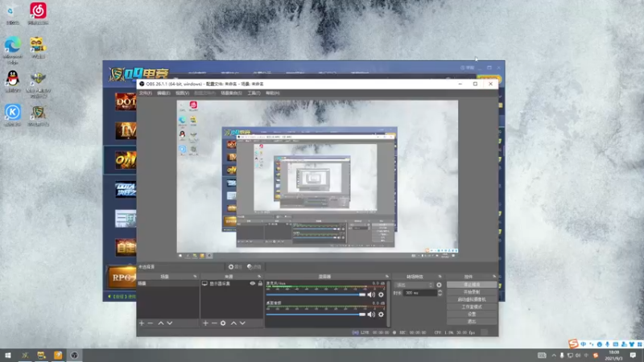The image size is (644, 362).
Task: Open the Microsoft Edge desktop icon
Action: (x=13, y=50)
